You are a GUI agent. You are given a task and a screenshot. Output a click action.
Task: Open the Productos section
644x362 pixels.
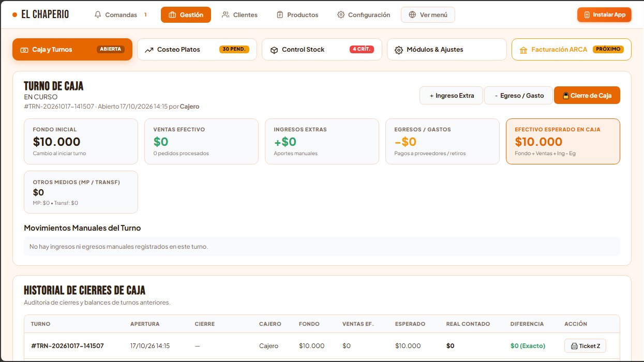[x=297, y=15]
